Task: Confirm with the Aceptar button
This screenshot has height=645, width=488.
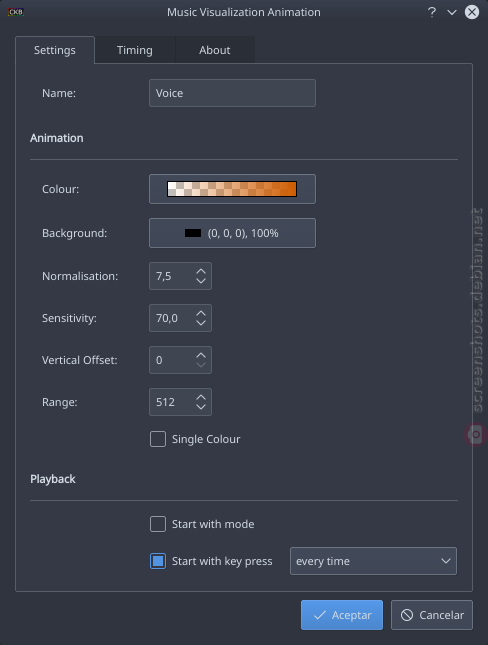Action: [x=342, y=615]
